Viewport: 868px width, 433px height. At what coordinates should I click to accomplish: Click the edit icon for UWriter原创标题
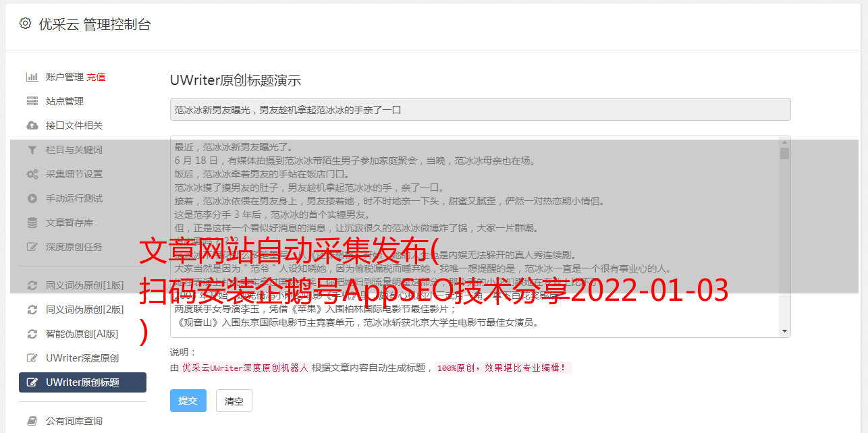click(x=32, y=382)
